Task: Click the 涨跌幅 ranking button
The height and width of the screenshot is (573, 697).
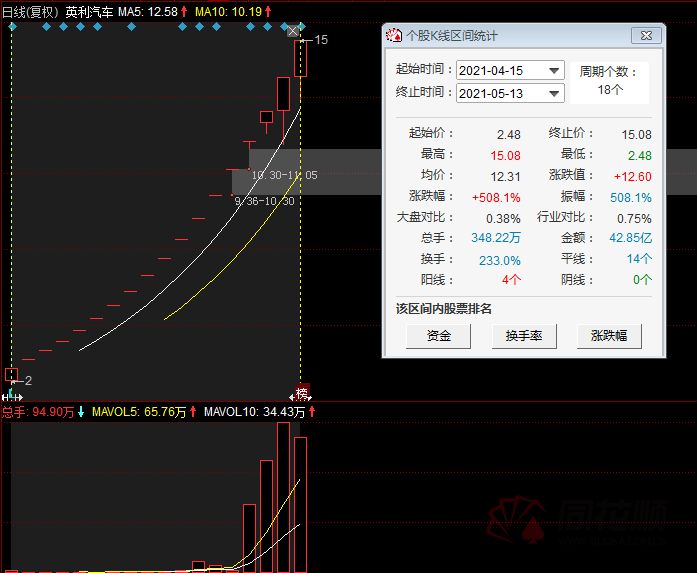Action: [x=609, y=336]
